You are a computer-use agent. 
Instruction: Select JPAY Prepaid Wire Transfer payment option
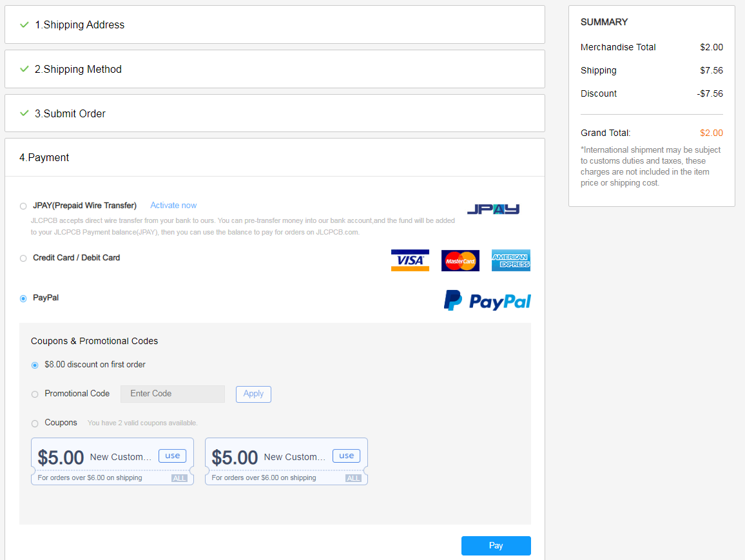[23, 206]
